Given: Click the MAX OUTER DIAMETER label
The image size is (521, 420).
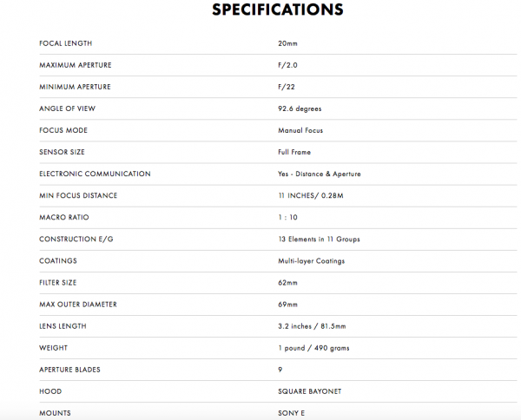Looking at the screenshot, I should 78,305.
